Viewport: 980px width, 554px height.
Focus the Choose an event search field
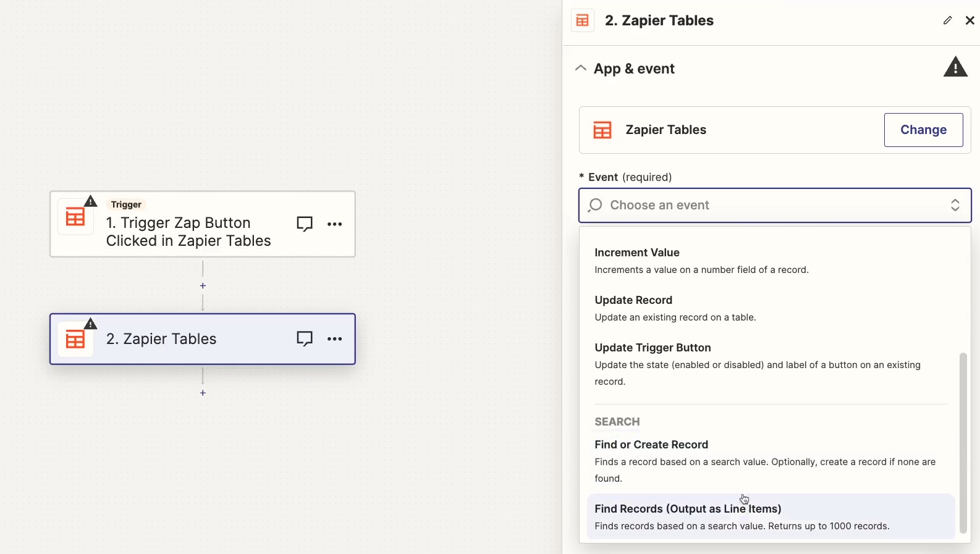[x=775, y=205]
